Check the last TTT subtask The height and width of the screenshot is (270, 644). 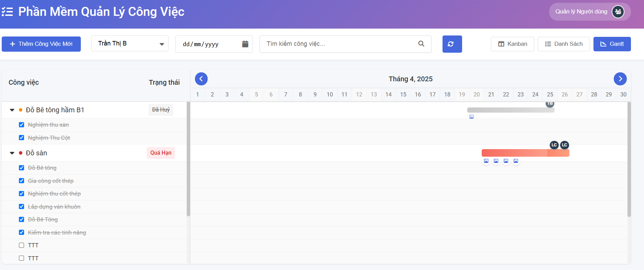click(x=21, y=258)
